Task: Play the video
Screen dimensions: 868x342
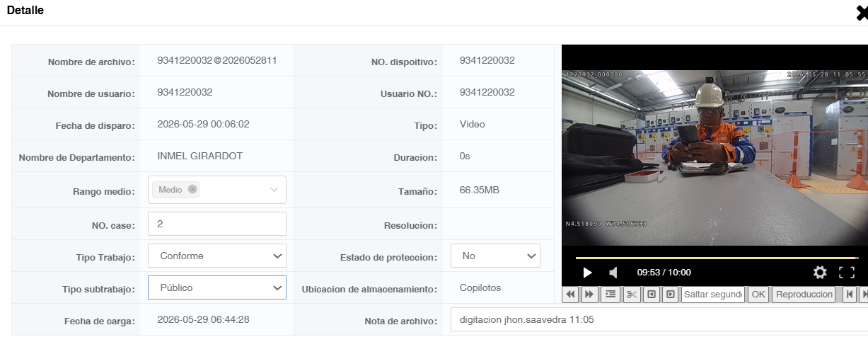Action: [x=587, y=273]
